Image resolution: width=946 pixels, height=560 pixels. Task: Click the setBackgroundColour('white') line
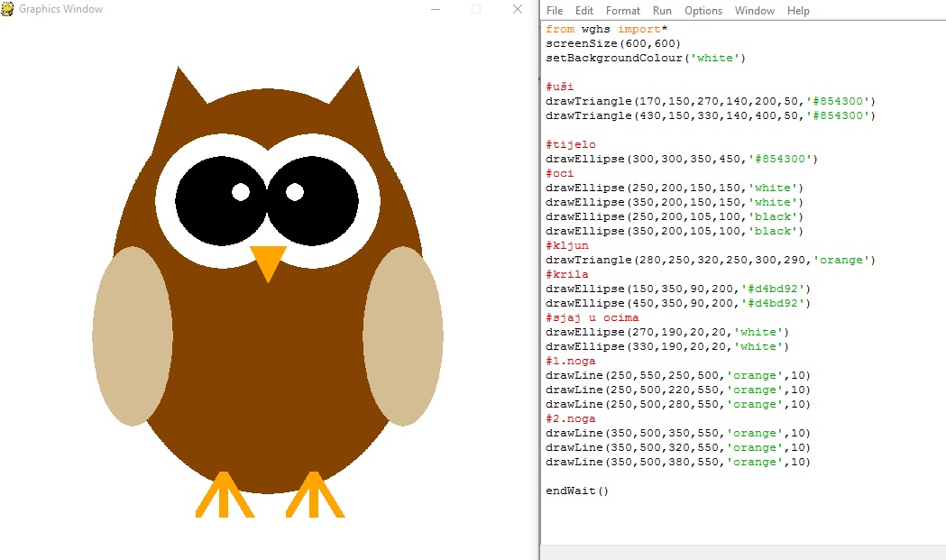[x=646, y=58]
